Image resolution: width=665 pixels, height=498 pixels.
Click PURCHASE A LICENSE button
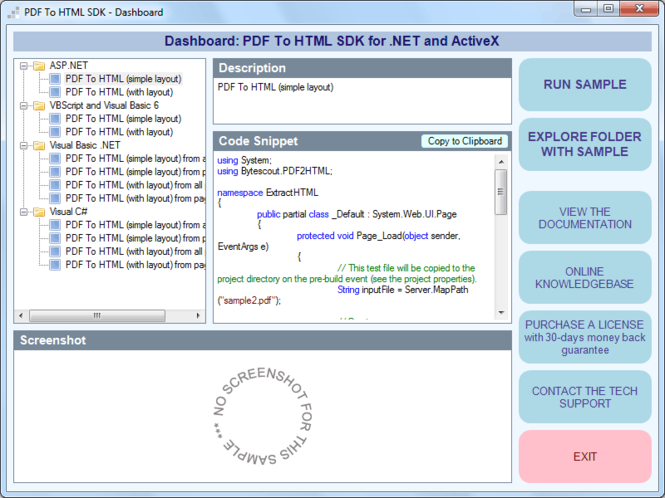pos(585,337)
